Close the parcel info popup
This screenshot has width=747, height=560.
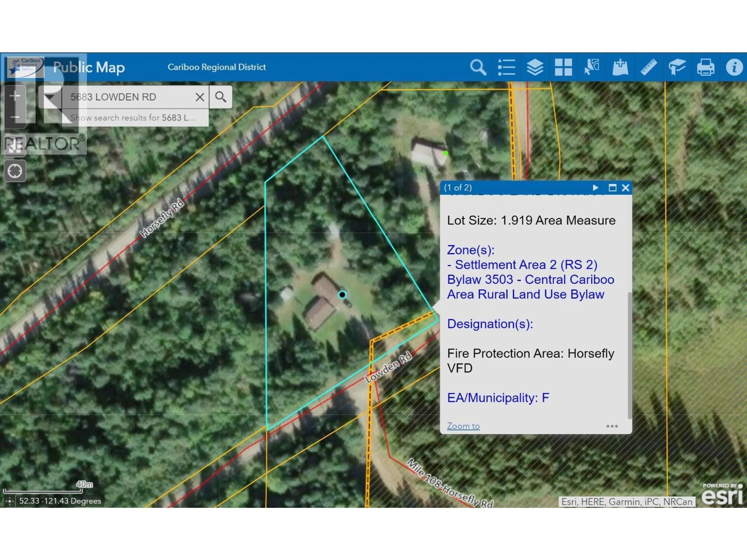(625, 188)
